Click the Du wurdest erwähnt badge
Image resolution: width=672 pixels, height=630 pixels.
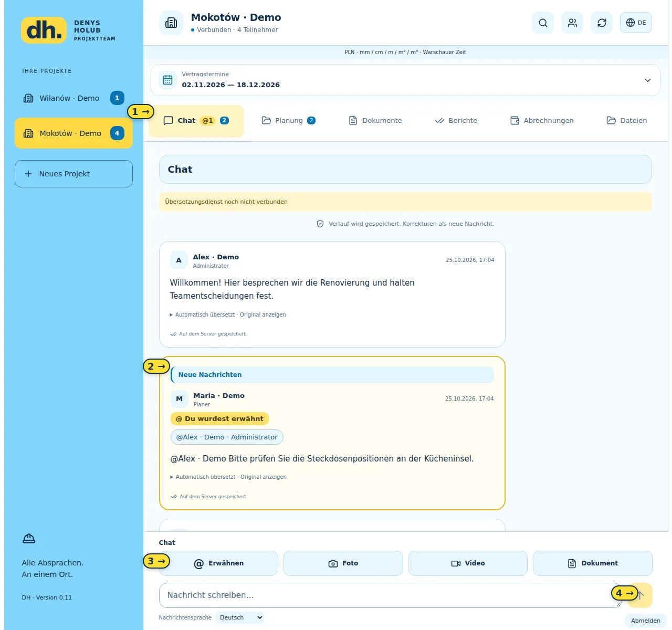tap(219, 419)
